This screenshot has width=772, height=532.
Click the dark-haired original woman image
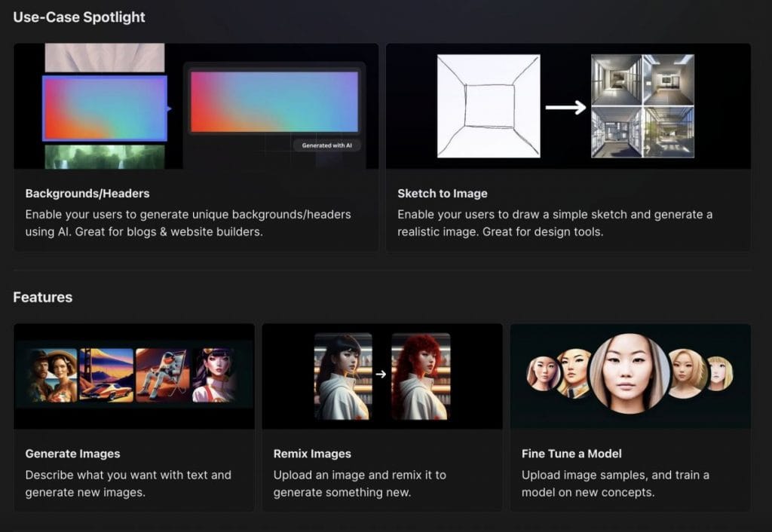coord(343,377)
